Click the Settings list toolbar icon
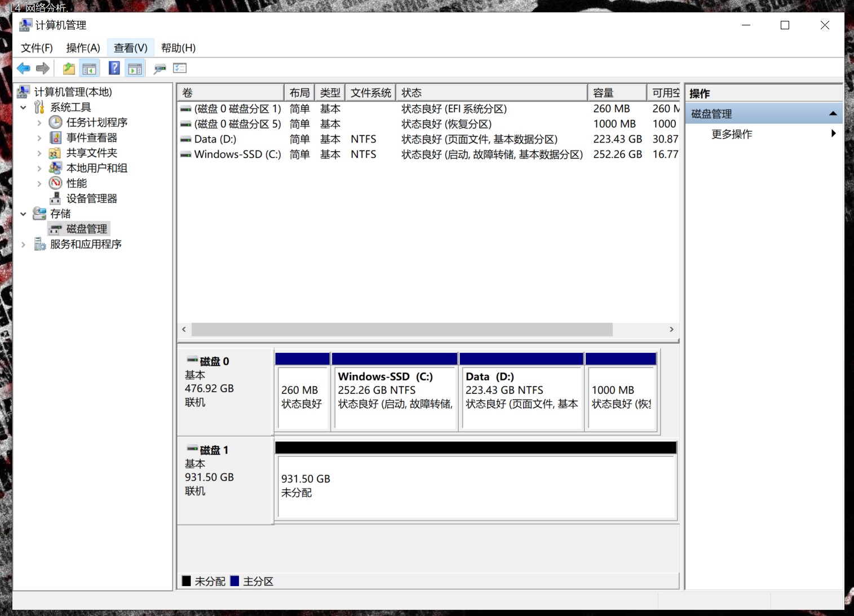This screenshot has width=854, height=616. coord(180,68)
